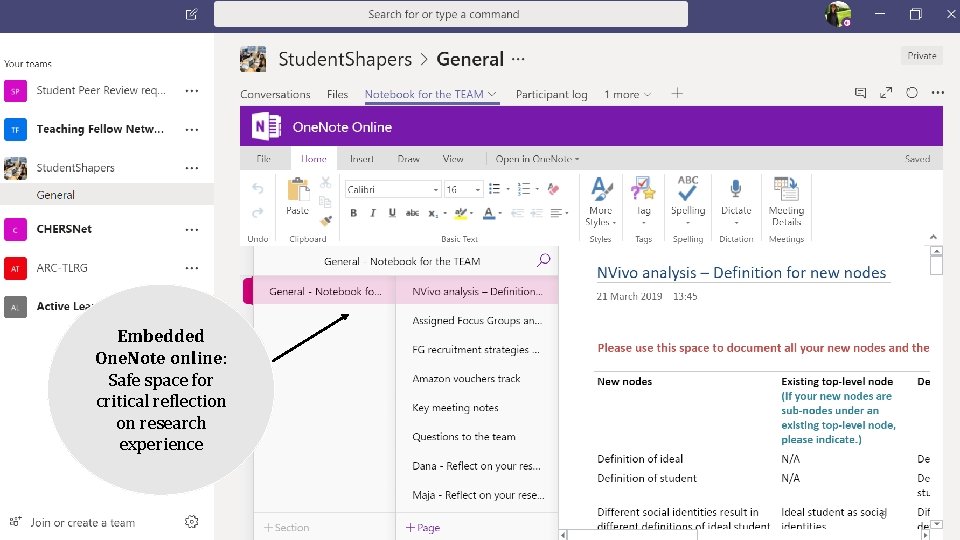
Task: Click the Undo arrow in ribbon
Action: pos(258,189)
